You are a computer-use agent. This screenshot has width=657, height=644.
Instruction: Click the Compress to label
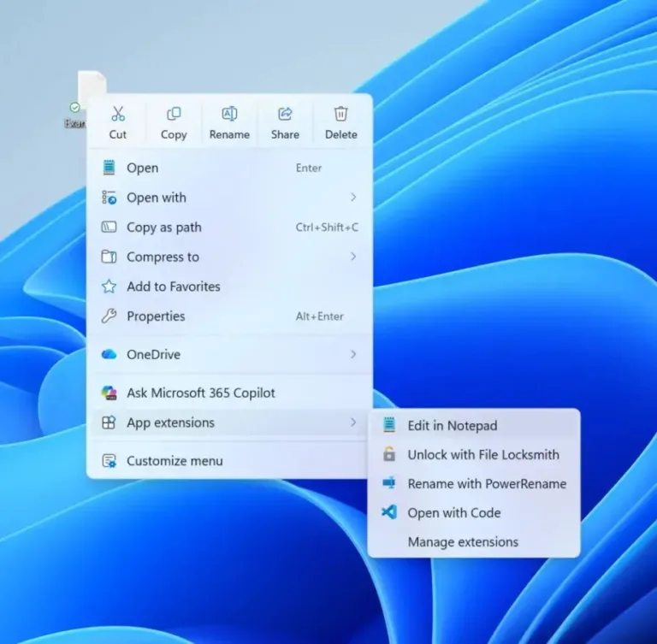click(x=163, y=257)
